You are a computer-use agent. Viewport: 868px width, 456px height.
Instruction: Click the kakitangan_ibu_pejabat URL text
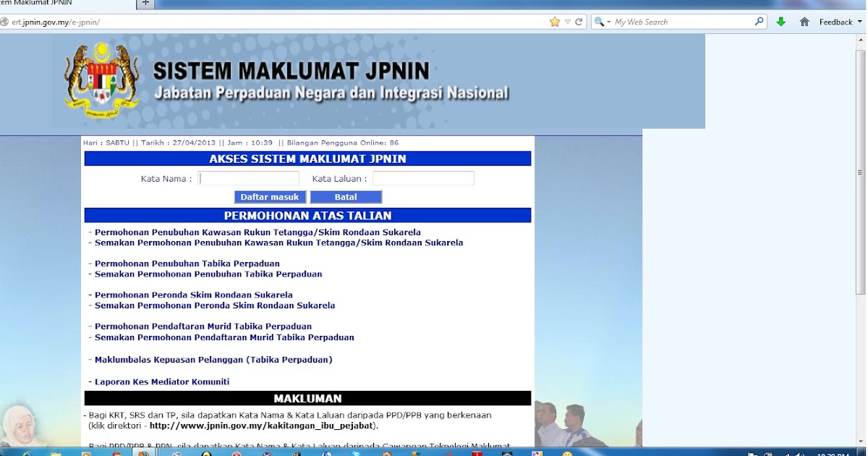[x=261, y=426]
